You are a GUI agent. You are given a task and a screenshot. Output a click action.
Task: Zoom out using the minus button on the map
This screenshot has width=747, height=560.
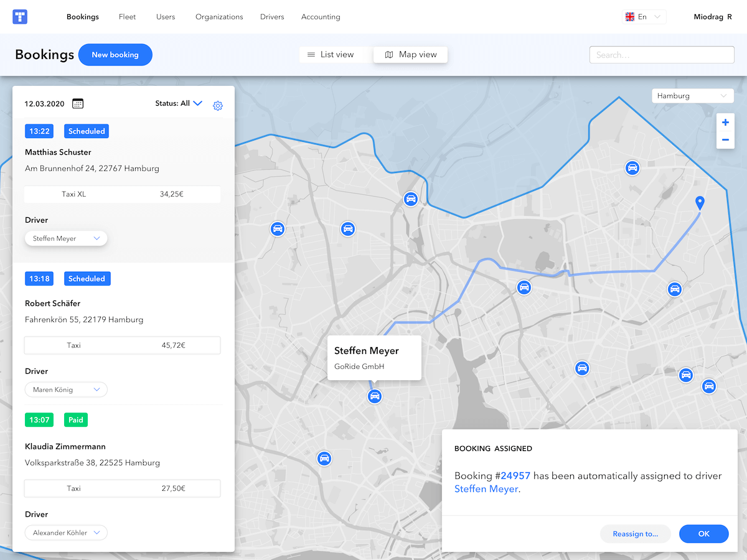tap(725, 140)
